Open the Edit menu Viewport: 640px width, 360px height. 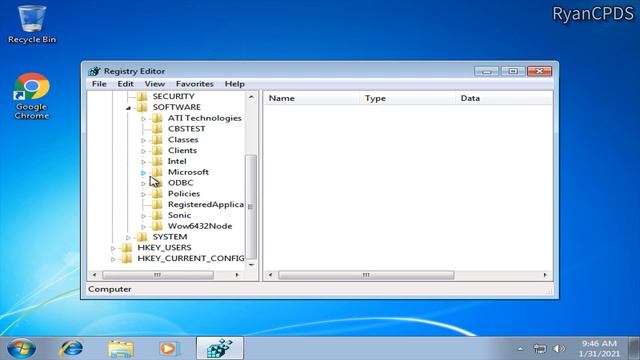pos(125,84)
